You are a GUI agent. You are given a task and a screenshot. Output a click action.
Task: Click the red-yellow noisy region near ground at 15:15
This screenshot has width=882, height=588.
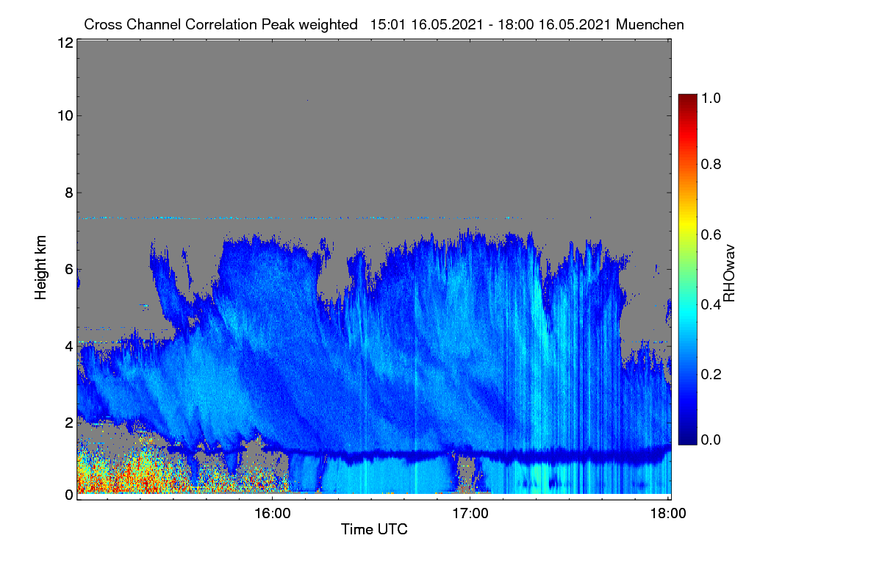125,470
